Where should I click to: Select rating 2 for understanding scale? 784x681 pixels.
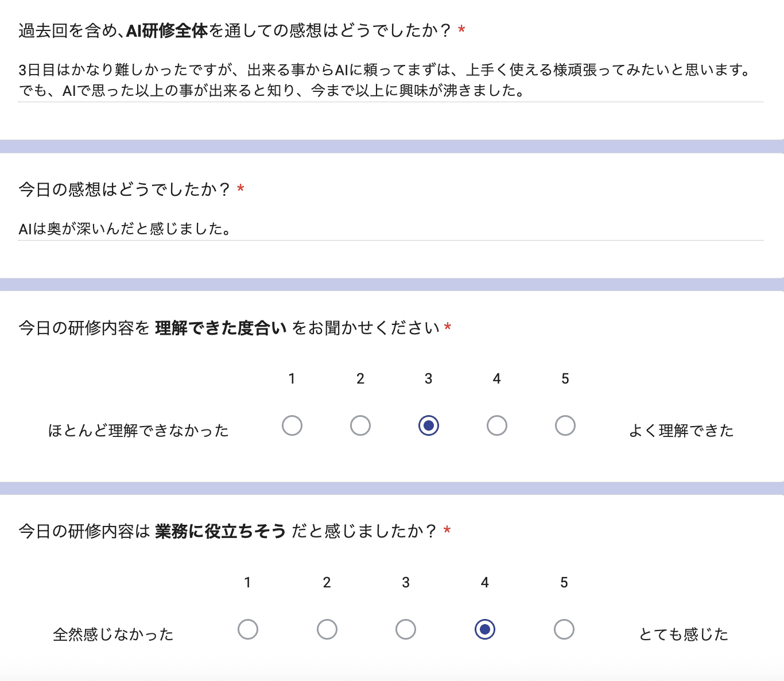[360, 425]
